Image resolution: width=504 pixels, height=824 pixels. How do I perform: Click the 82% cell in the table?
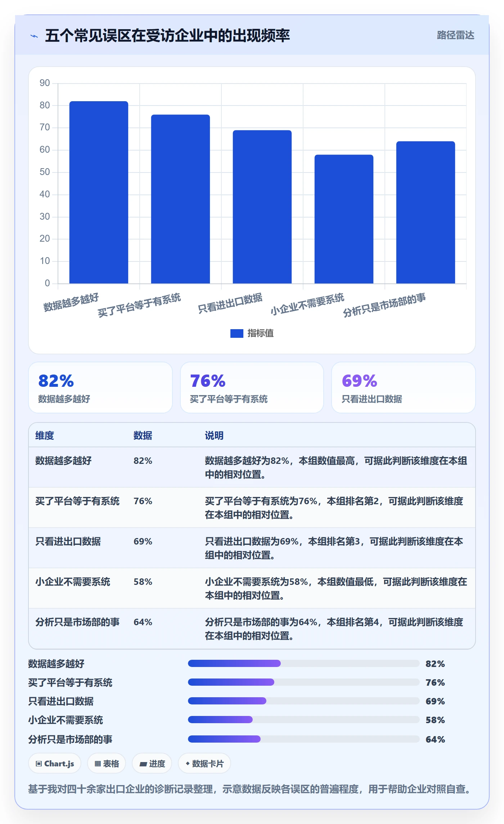click(143, 461)
